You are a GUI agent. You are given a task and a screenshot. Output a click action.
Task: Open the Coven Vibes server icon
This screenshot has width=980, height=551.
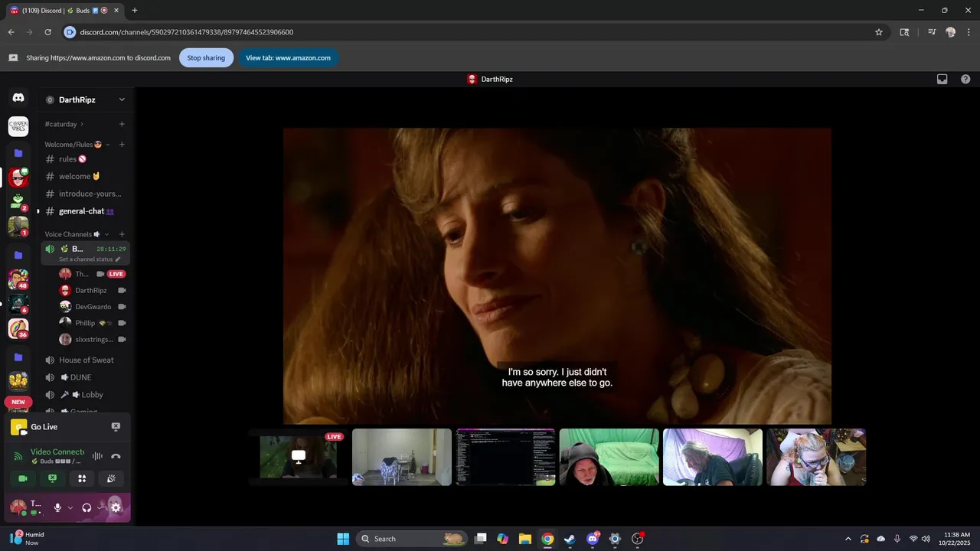click(x=18, y=126)
